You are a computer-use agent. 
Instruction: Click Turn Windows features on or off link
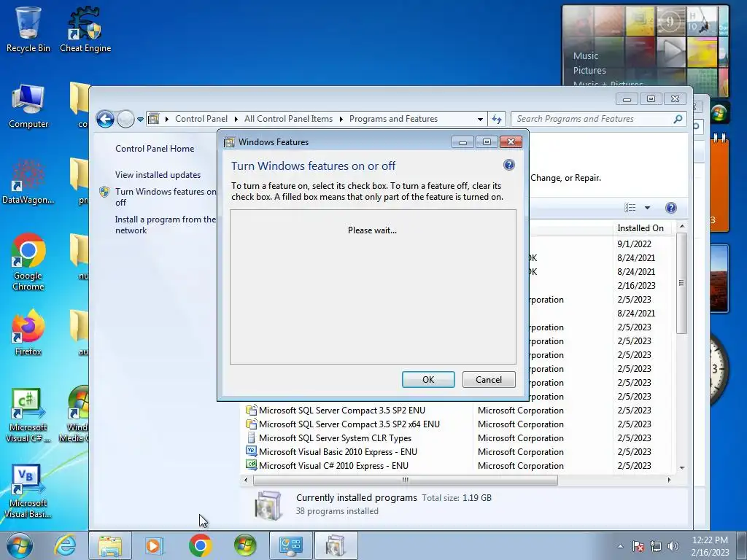coord(166,197)
